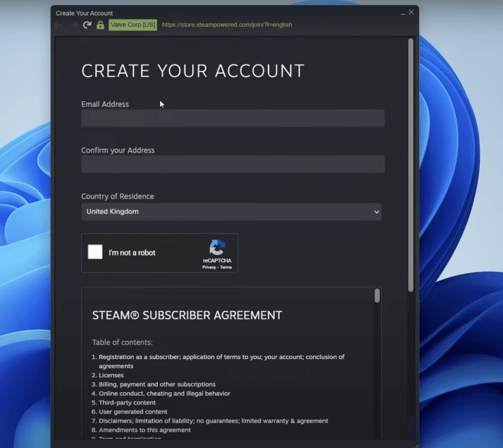Click the forward navigation arrow
This screenshot has width=503, height=448.
tap(74, 25)
